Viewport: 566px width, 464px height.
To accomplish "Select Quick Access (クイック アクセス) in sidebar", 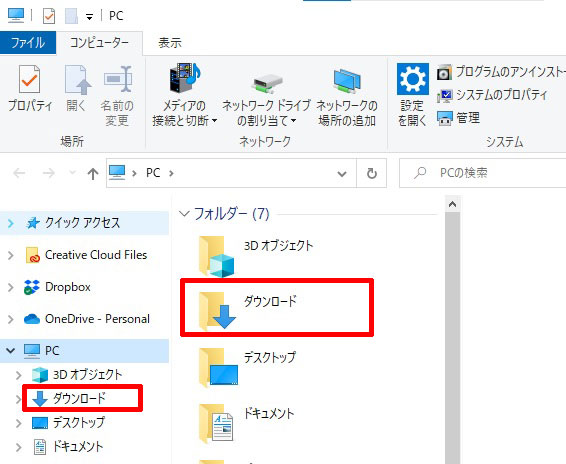I will pyautogui.click(x=82, y=223).
